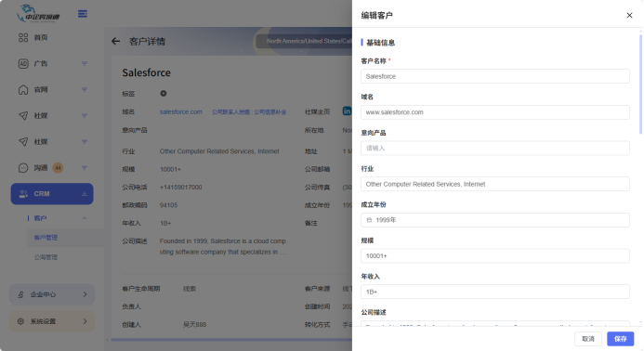Image resolution: width=644 pixels, height=351 pixels.
Task: Click the phone number +14159017000
Action: click(180, 188)
